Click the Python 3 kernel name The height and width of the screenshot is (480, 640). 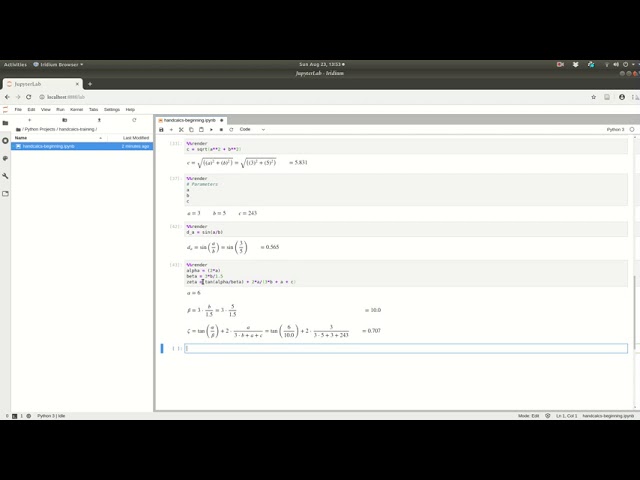point(616,129)
